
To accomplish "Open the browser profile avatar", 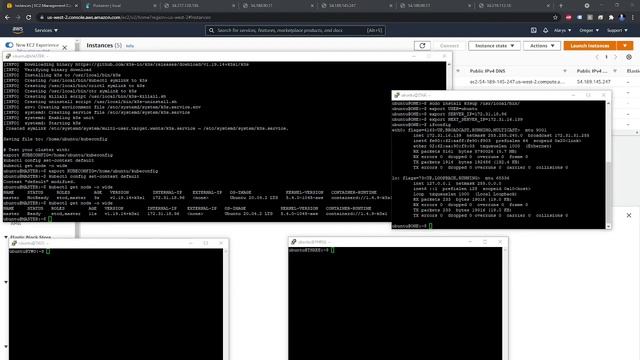I will [x=622, y=18].
